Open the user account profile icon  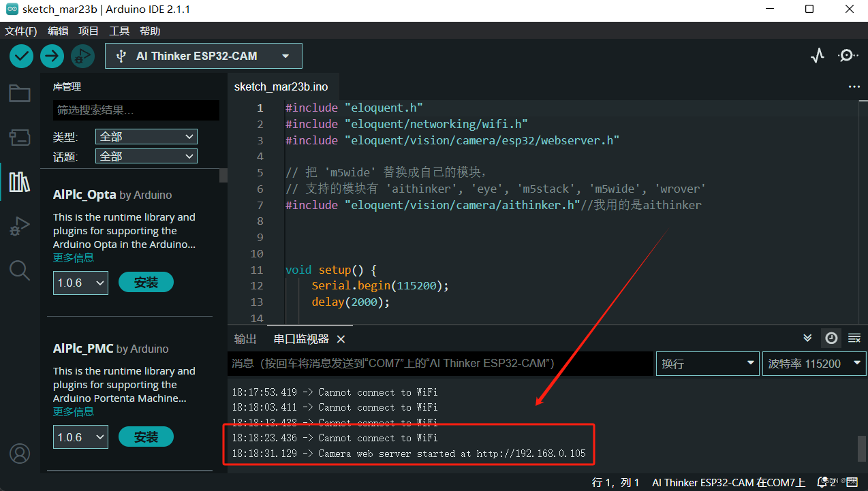click(x=20, y=453)
